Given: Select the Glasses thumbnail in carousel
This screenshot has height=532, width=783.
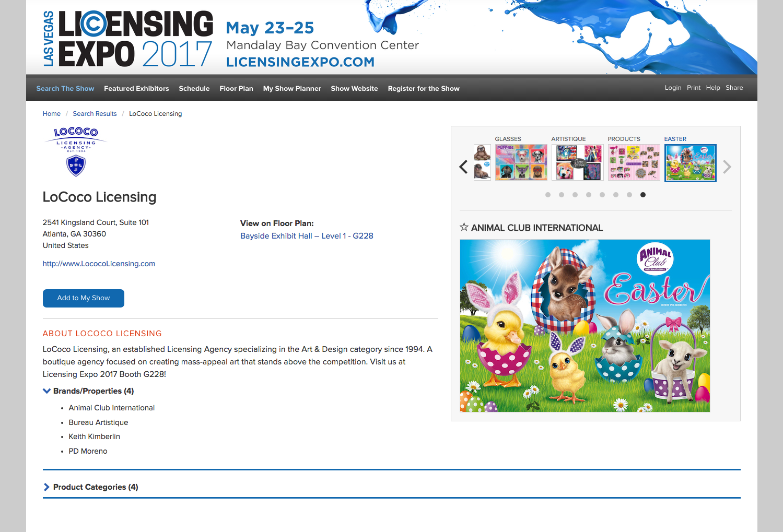Looking at the screenshot, I should coord(521,162).
